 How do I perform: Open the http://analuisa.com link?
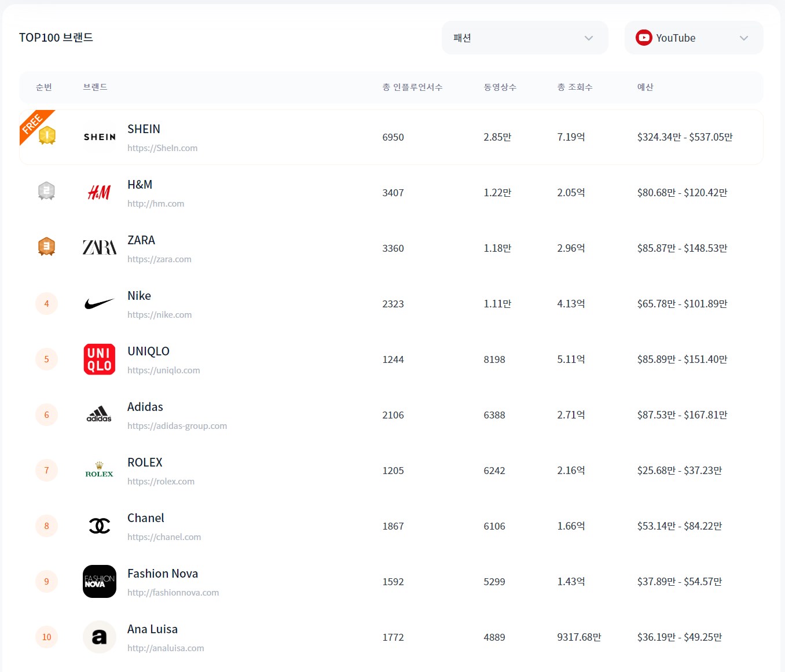coord(166,648)
